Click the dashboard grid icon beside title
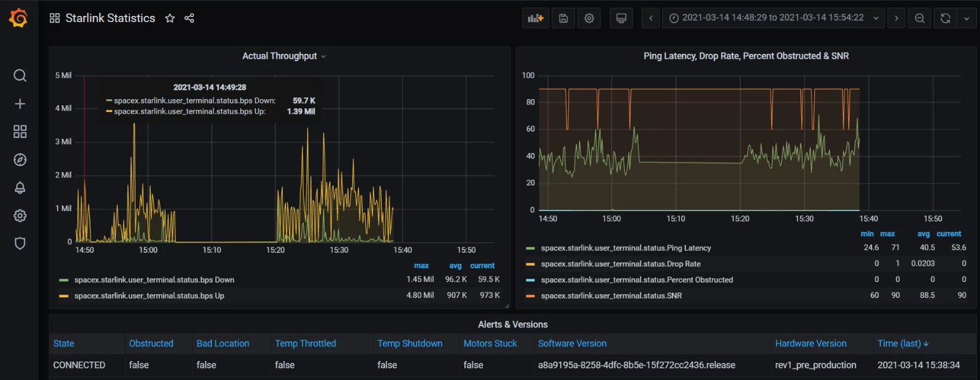This screenshot has width=980, height=380. (55, 18)
